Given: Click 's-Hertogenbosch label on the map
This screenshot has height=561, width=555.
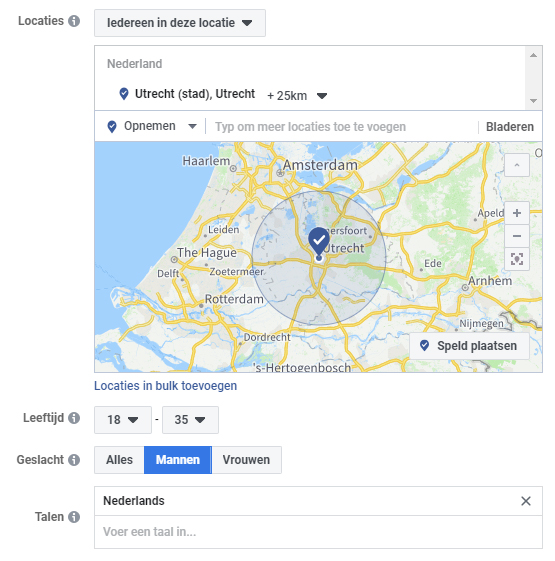Looking at the screenshot, I should point(302,367).
